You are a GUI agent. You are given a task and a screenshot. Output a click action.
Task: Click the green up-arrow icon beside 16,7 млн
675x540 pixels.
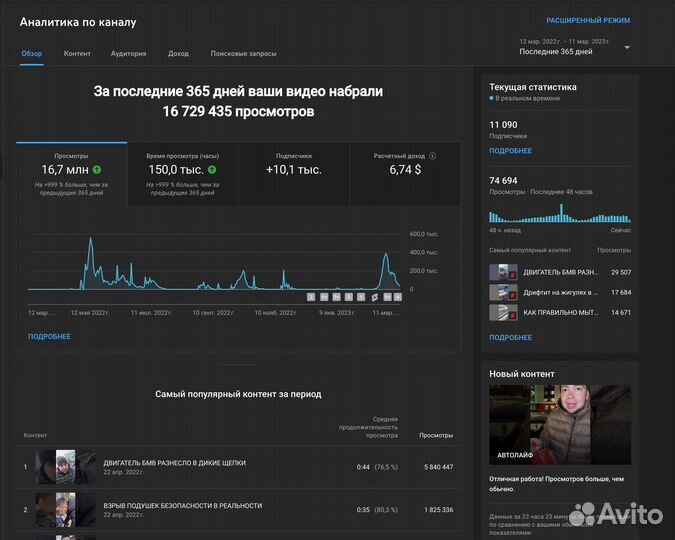97,170
